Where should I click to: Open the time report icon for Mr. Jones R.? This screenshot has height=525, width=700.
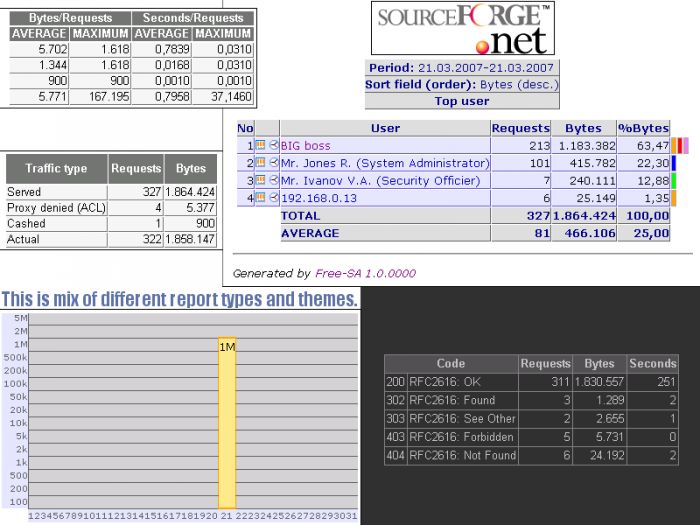(274, 162)
